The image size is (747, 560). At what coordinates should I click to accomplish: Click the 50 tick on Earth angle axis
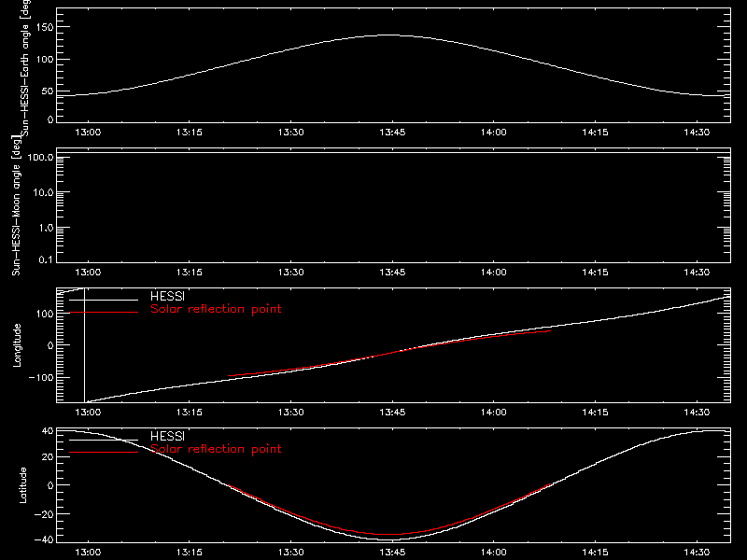pyautogui.click(x=48, y=91)
